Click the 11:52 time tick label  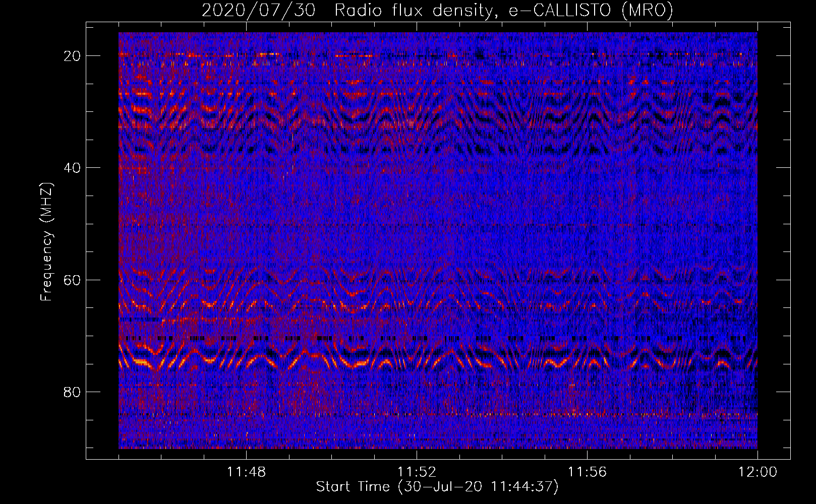tap(417, 472)
